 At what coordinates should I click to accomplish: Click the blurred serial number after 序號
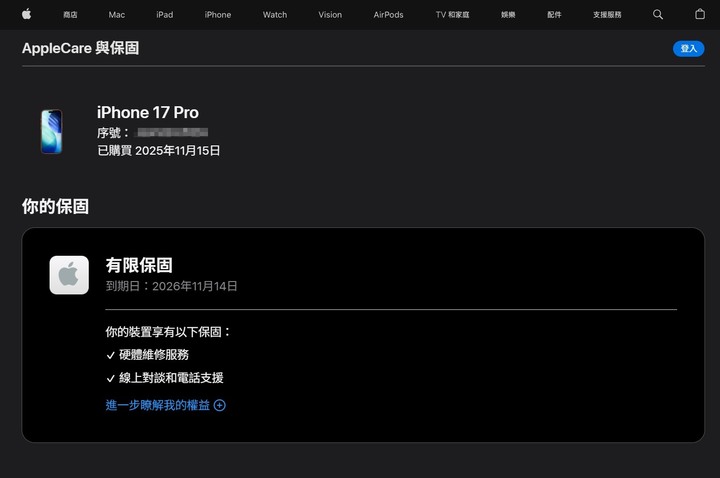(172, 133)
